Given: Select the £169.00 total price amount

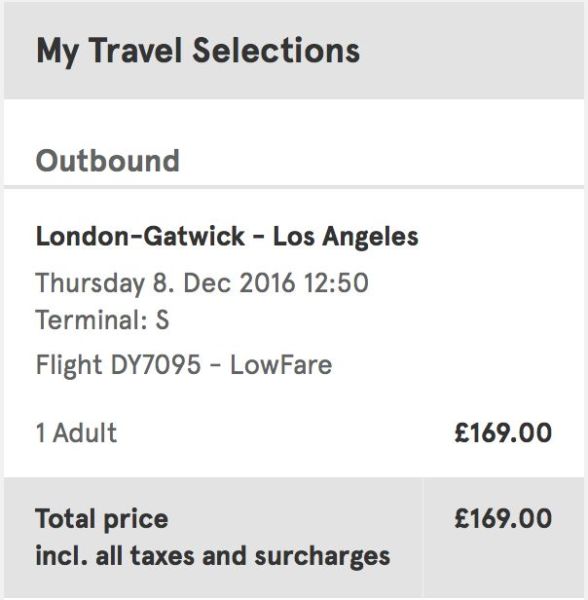Looking at the screenshot, I should pyautogui.click(x=503, y=519).
